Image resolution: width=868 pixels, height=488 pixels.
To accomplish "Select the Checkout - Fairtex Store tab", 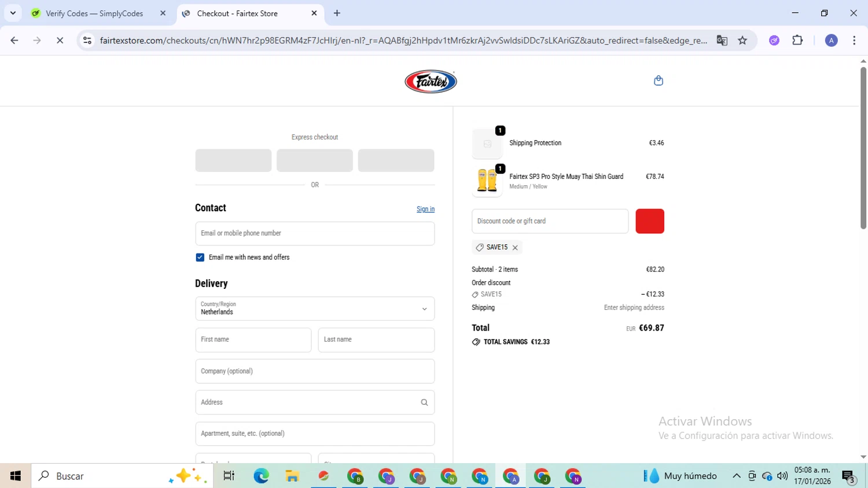I will click(x=250, y=13).
